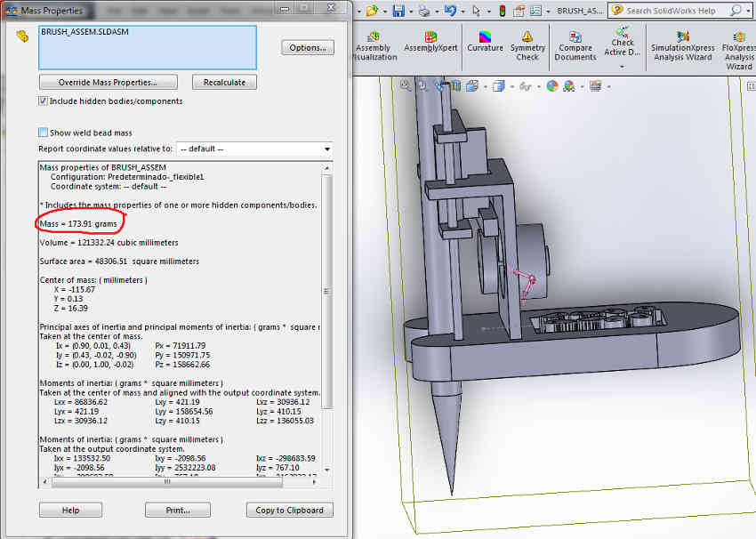The height and width of the screenshot is (539, 756).
Task: Click the Options button
Action: pos(308,47)
